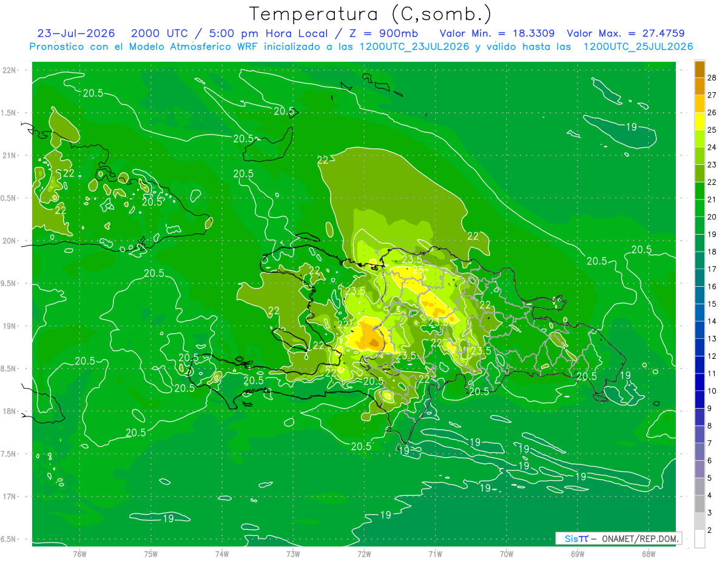Pick the dark orange swatch above 28
Image resolution: width=728 pixels, height=562 pixels.
pos(699,69)
